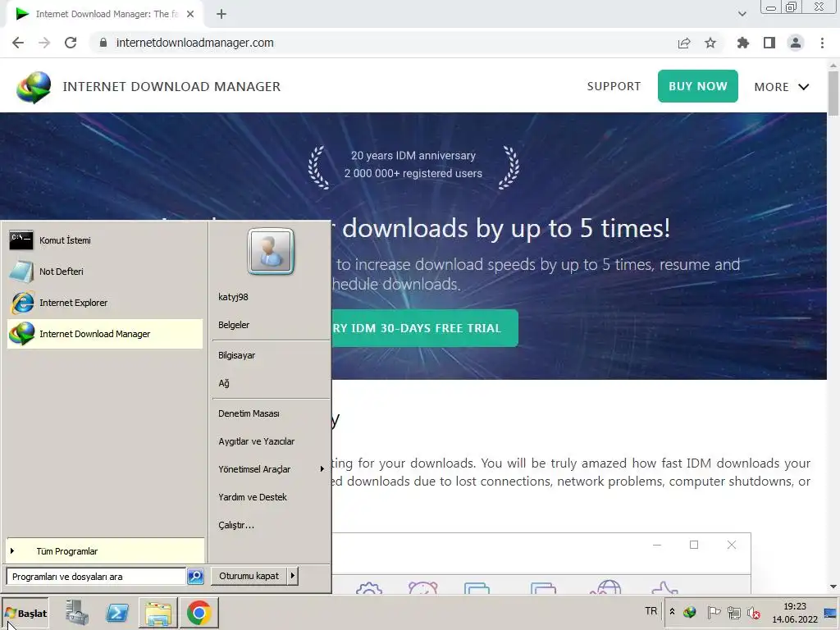Screen dimensions: 840x630
Task: Open Yardım ve Destek
Action: (253, 497)
